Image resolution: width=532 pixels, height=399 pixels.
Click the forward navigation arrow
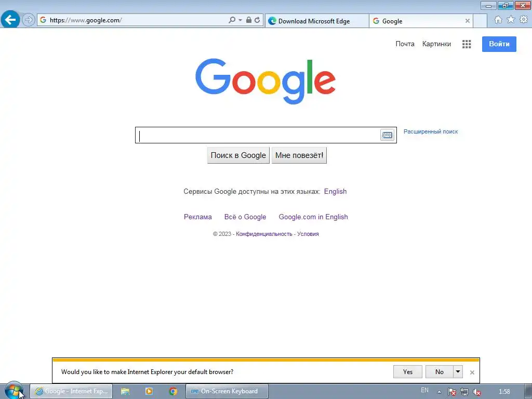[29, 20]
